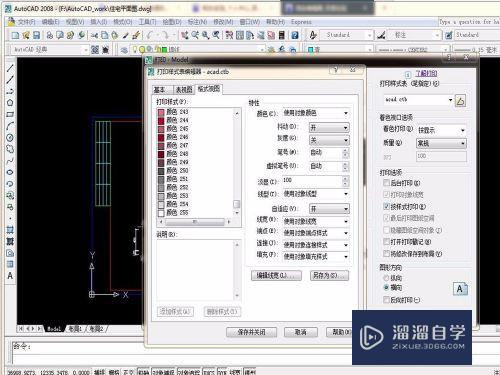Select the Rectangle tool in draw toolbar
The width and height of the screenshot is (500, 375).
[x=10, y=114]
